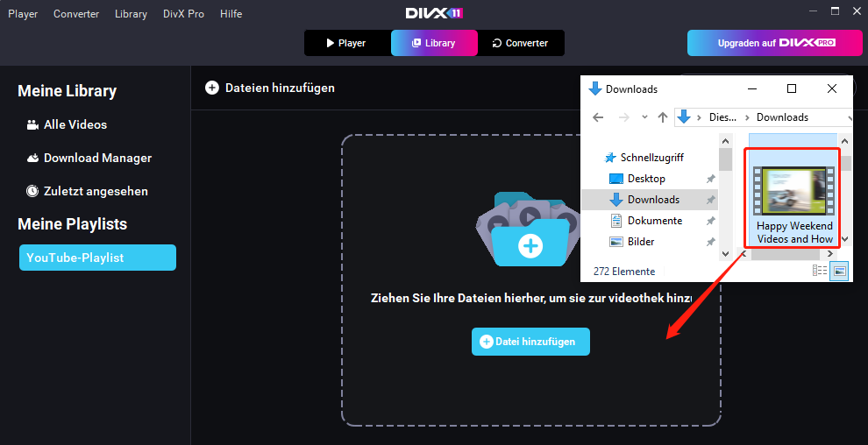The height and width of the screenshot is (445, 868).
Task: Maximize the DivX main window
Action: (836, 11)
